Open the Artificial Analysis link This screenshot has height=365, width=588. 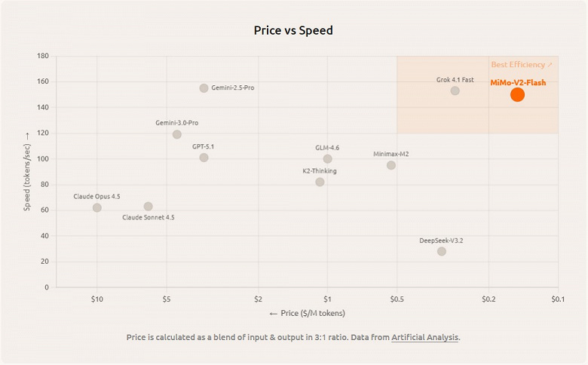pyautogui.click(x=424, y=337)
